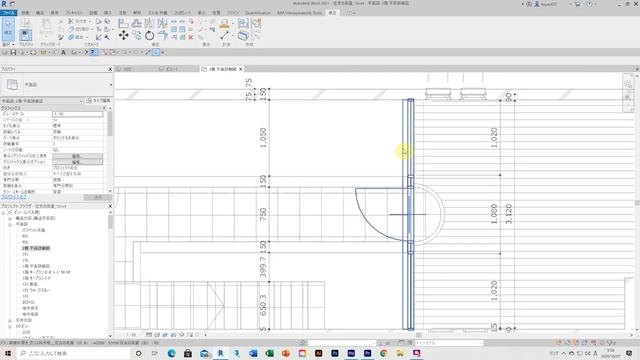The width and height of the screenshot is (640, 360).
Task: Select 設計GL in Project Browser
Action: point(29,302)
